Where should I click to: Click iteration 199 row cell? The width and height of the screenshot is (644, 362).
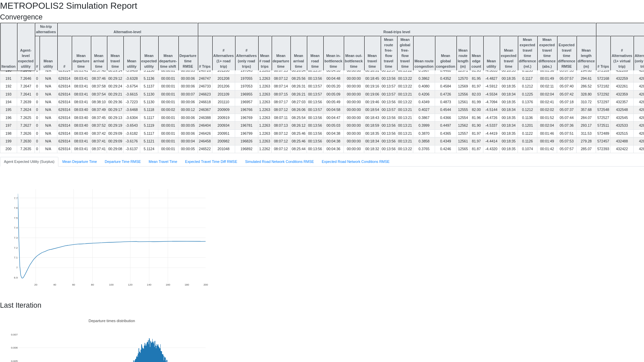(x=8, y=141)
